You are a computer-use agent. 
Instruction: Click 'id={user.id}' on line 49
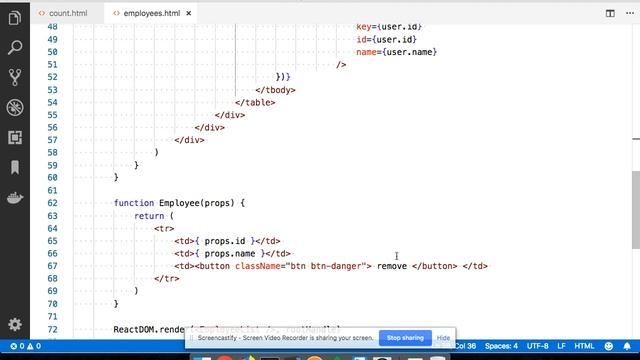pos(386,40)
